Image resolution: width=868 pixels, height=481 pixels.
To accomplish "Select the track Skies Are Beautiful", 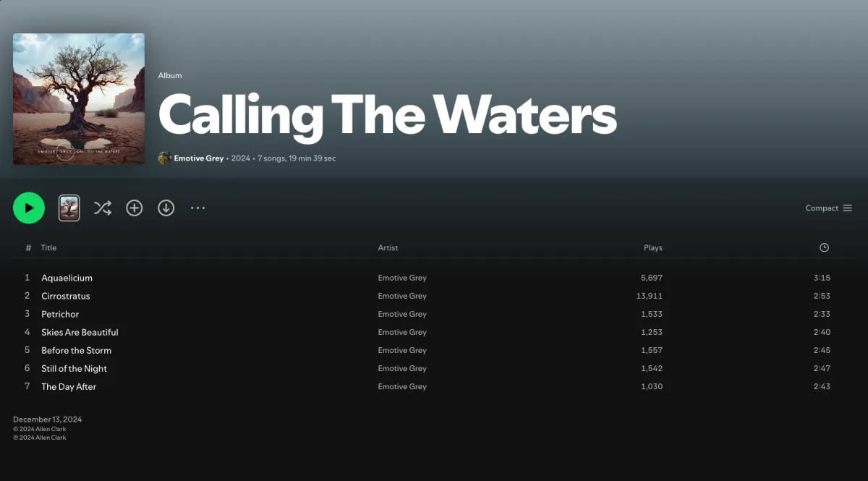I will [x=80, y=332].
